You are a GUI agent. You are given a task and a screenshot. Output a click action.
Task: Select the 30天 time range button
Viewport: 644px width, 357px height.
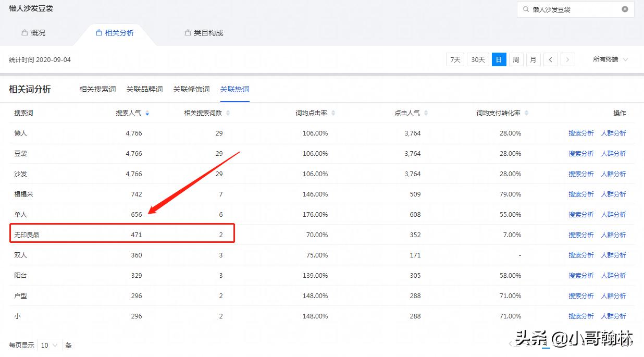coord(477,59)
